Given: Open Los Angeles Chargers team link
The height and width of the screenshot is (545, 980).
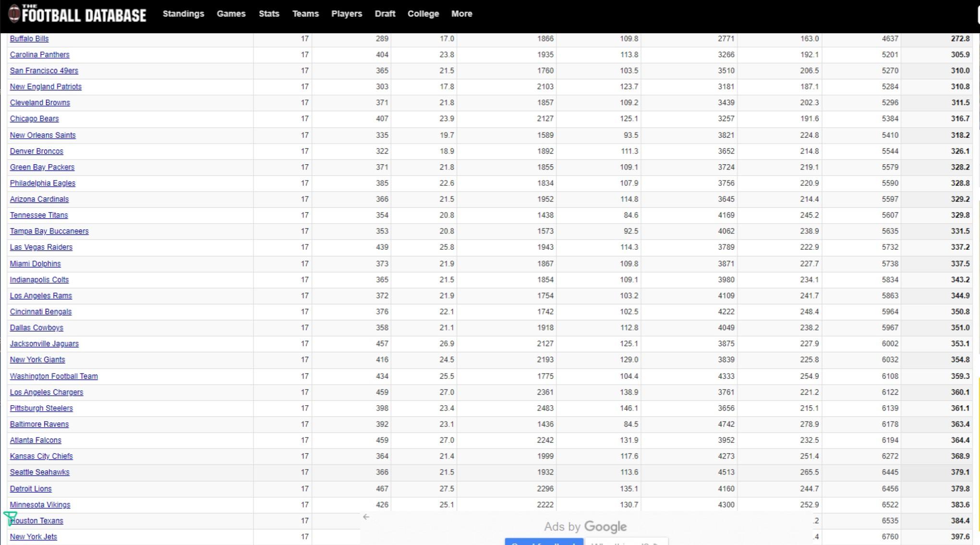Looking at the screenshot, I should coord(47,392).
